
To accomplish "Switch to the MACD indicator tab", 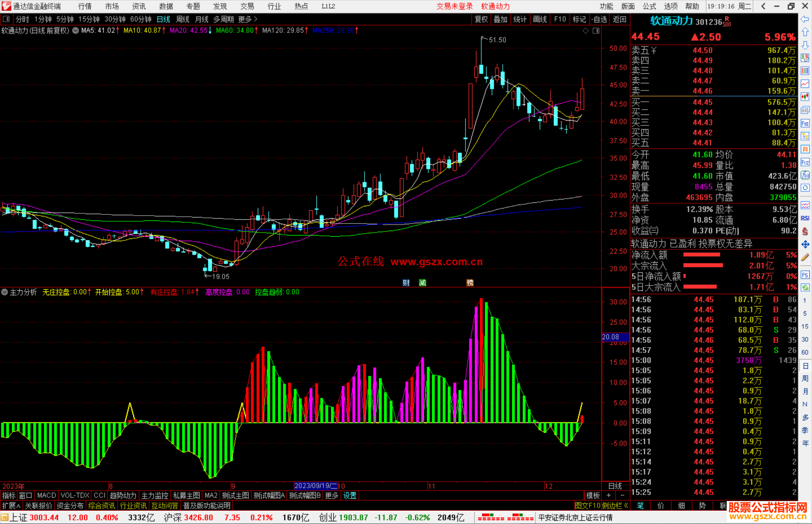I will tap(46, 495).
